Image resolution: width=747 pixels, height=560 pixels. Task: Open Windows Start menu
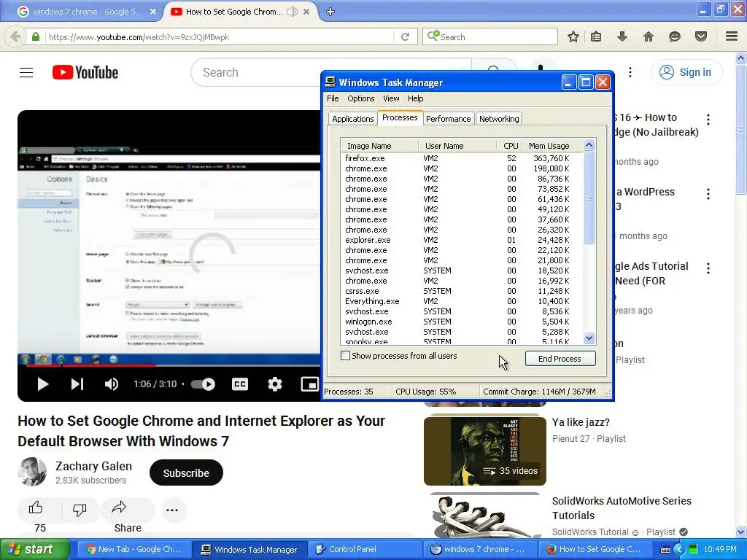point(34,550)
